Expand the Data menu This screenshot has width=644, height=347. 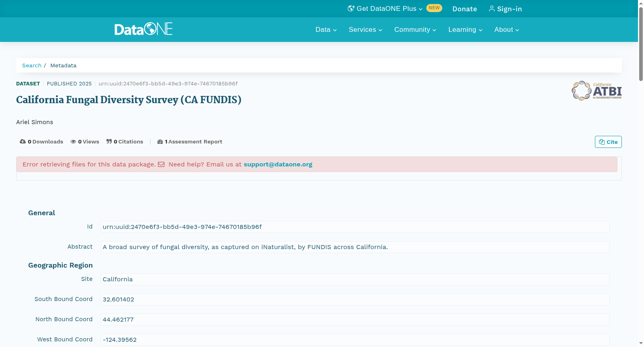326,30
